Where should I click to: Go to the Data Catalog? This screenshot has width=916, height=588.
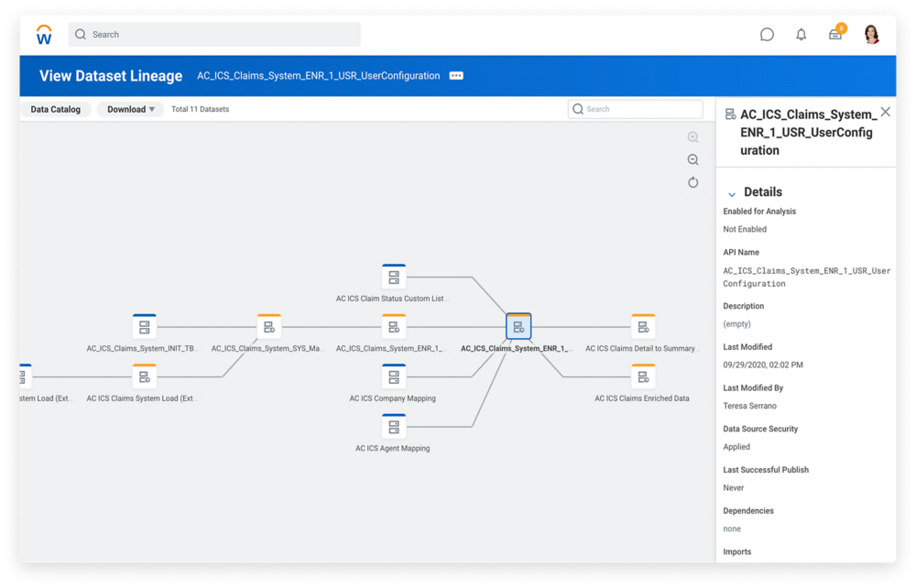(x=56, y=109)
